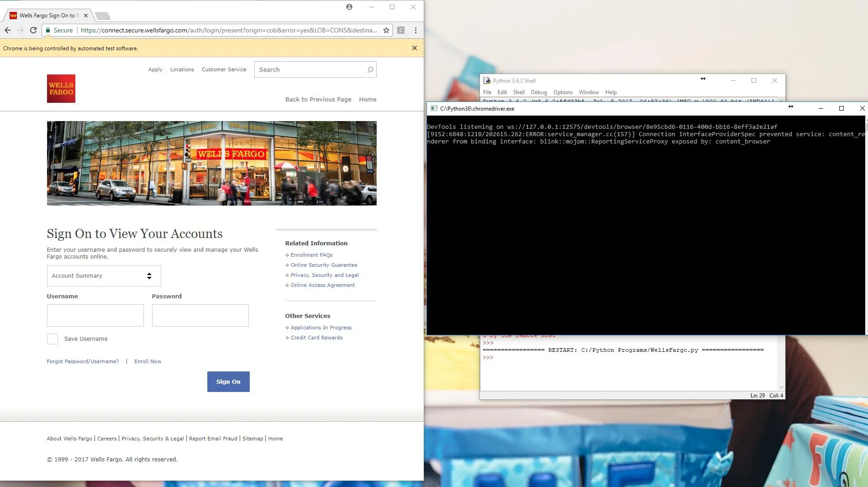Open the Forgot Password/Username link
The image size is (868, 487).
click(83, 361)
